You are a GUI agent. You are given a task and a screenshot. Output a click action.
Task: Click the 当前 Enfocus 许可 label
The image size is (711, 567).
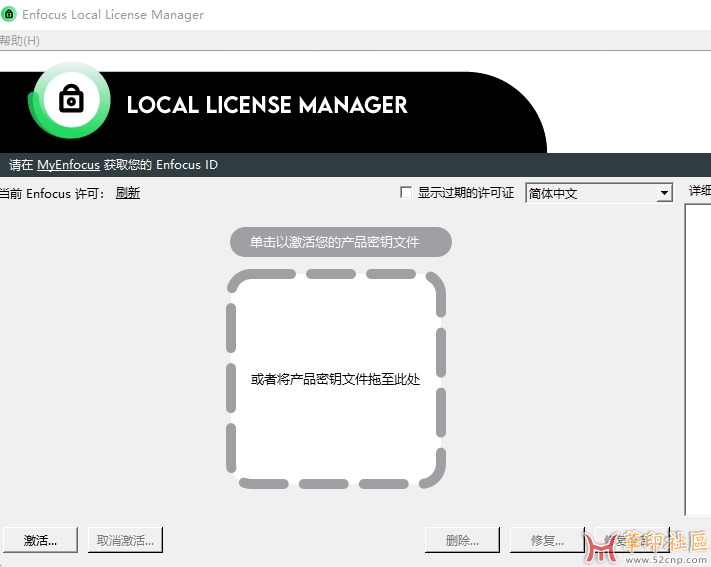point(52,193)
